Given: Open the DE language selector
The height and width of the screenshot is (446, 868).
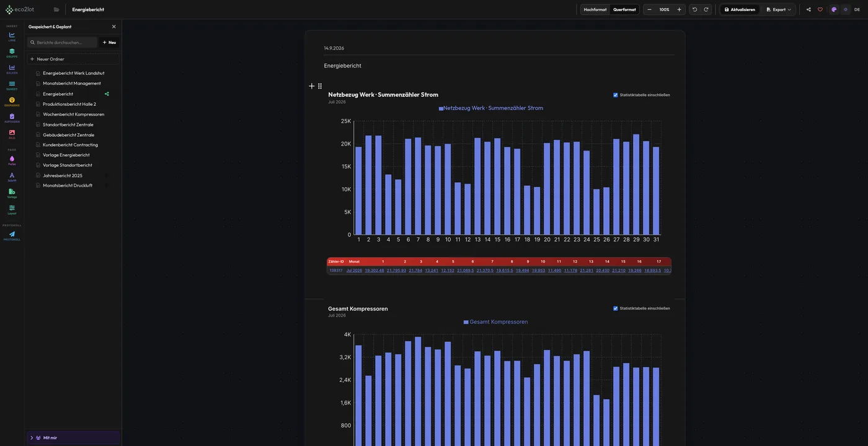Looking at the screenshot, I should (x=857, y=9).
